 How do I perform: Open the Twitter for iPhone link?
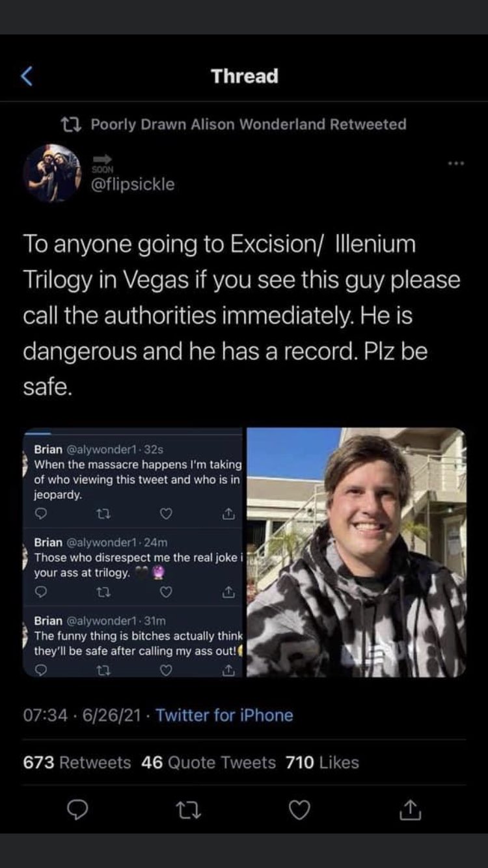pos(224,715)
